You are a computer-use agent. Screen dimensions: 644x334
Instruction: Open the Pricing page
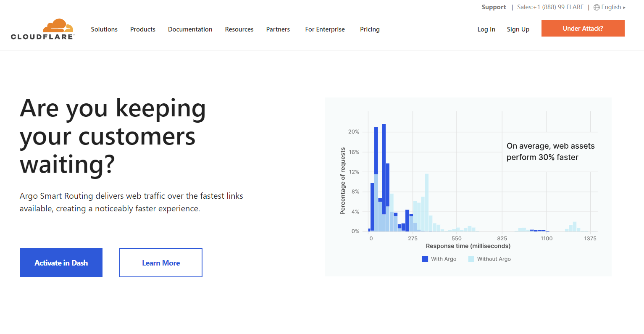coord(370,29)
